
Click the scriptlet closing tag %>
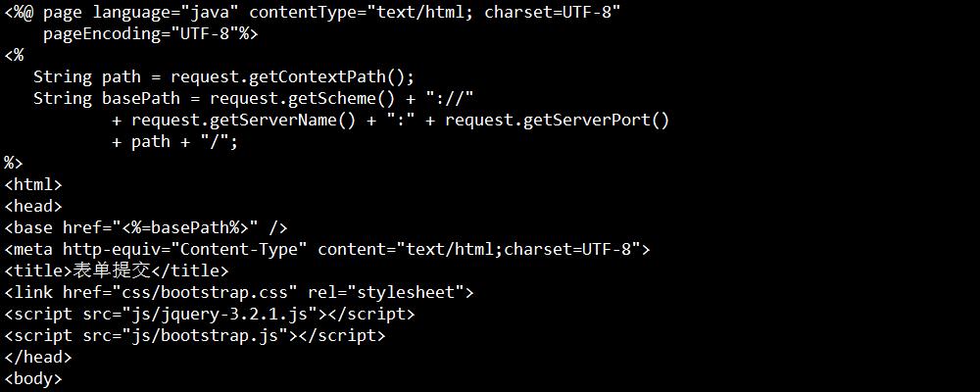click(14, 164)
